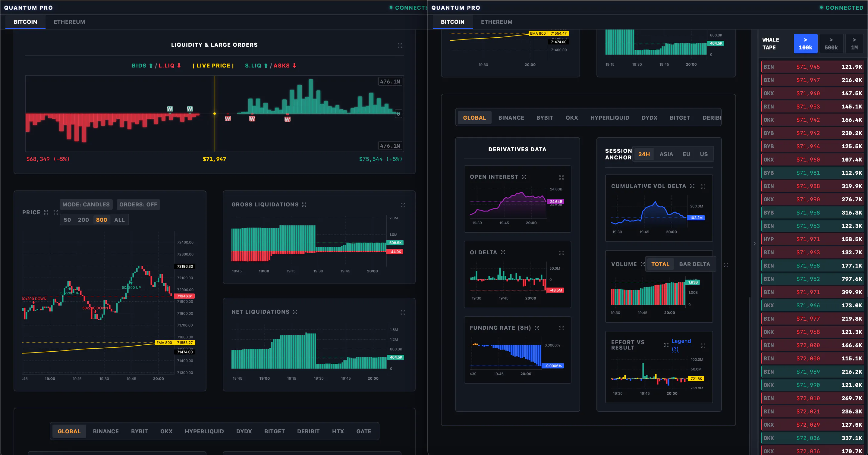Open BITCOIN tab in the left window
This screenshot has width=868, height=455.
tap(25, 22)
